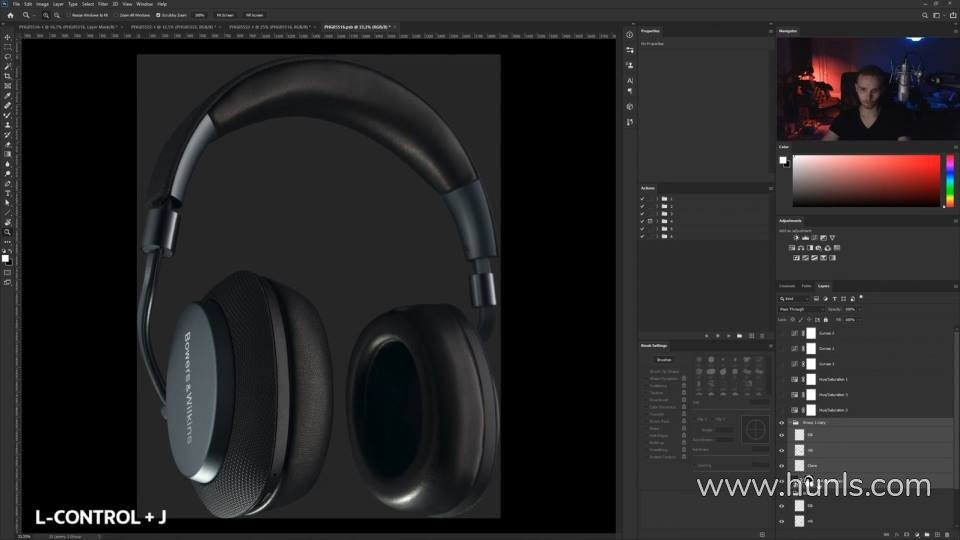
Task: Open the Filter menu
Action: 103,4
